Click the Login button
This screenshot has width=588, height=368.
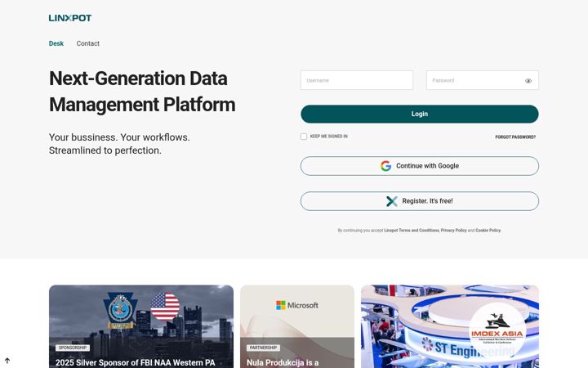420,114
